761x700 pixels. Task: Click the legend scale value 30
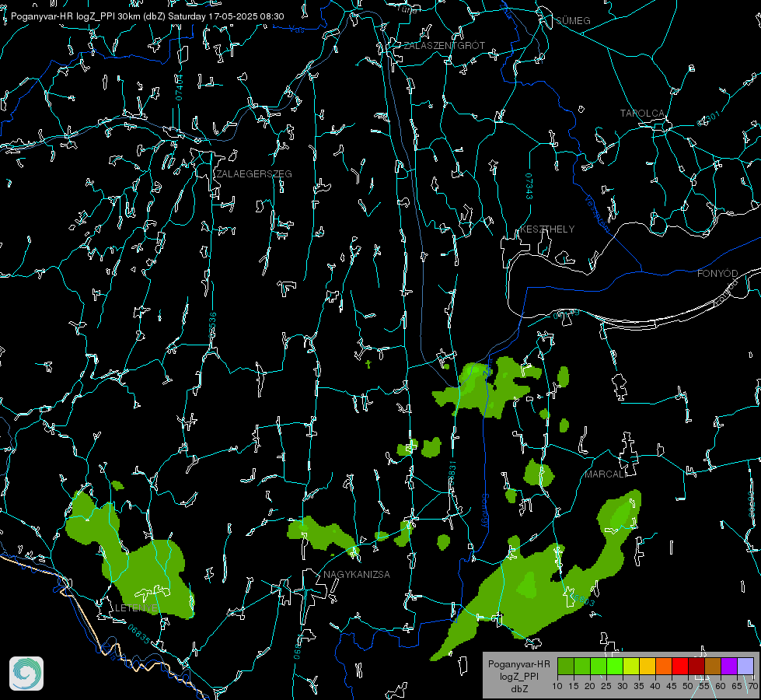click(623, 686)
